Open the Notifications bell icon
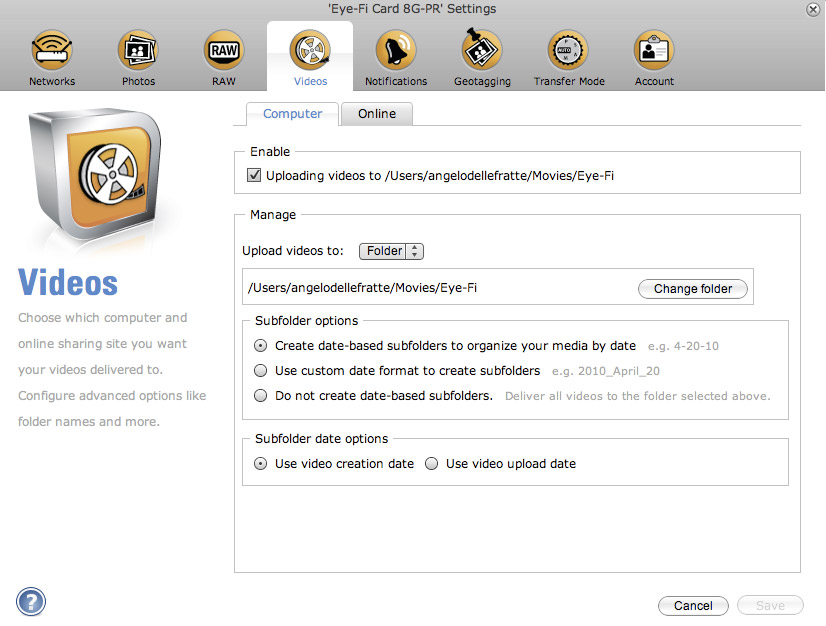This screenshot has height=626, width=826. coord(396,50)
